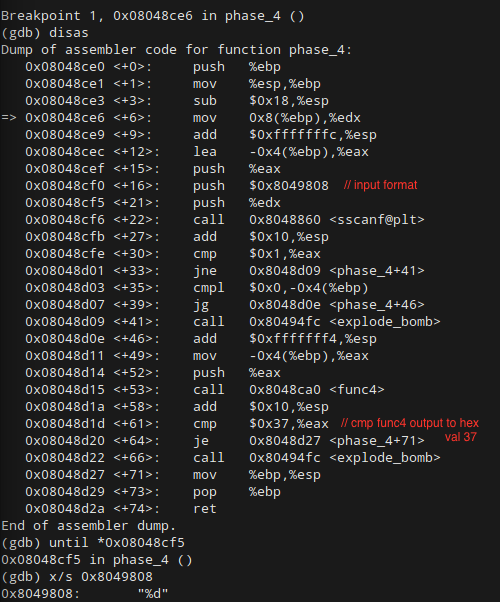This screenshot has height=602, width=500.
Task: Click address 0x08048ce6 on the current line
Action: click(65, 118)
